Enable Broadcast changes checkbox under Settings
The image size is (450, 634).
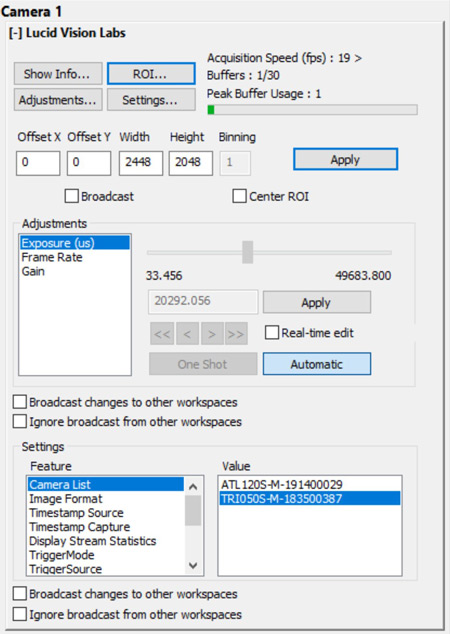[19, 594]
